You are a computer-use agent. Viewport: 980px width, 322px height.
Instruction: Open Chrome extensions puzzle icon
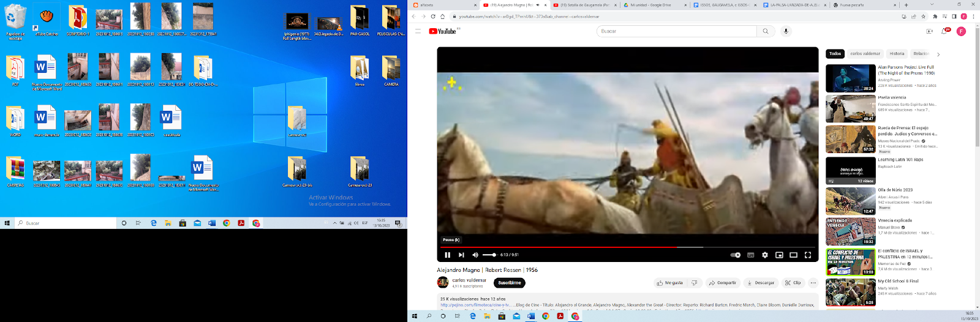[x=935, y=17]
